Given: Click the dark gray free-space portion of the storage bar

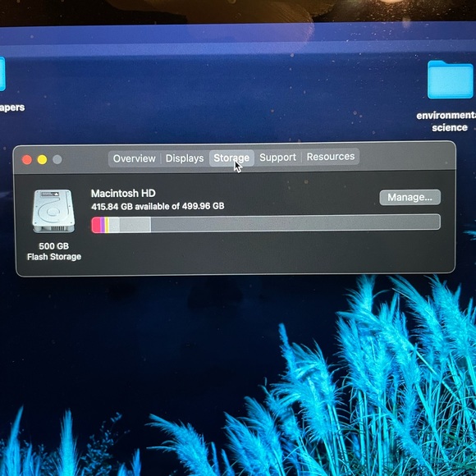Looking at the screenshot, I should 295,223.
